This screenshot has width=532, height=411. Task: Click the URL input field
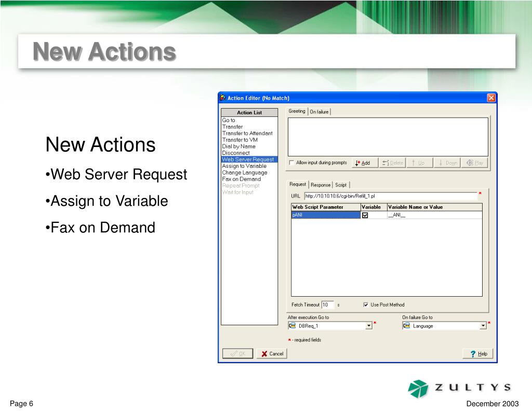point(391,196)
